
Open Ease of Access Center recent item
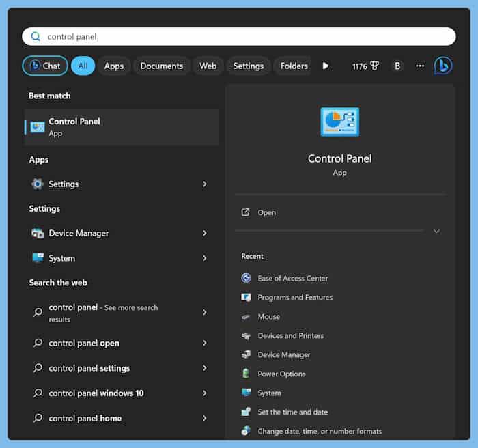coord(293,278)
